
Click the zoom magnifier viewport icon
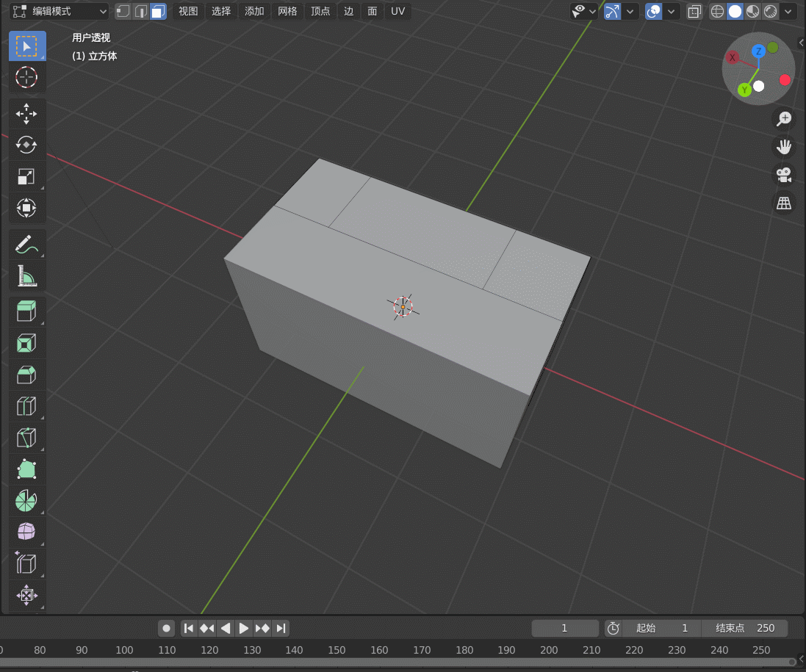click(784, 119)
